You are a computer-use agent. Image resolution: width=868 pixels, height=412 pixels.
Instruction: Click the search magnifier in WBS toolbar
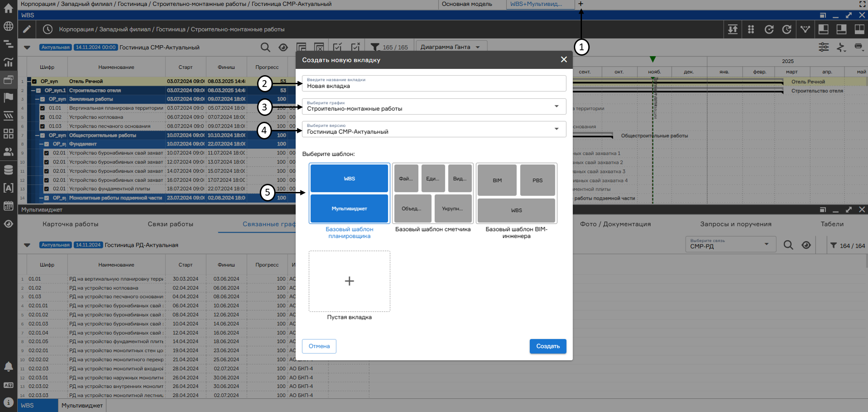point(265,47)
